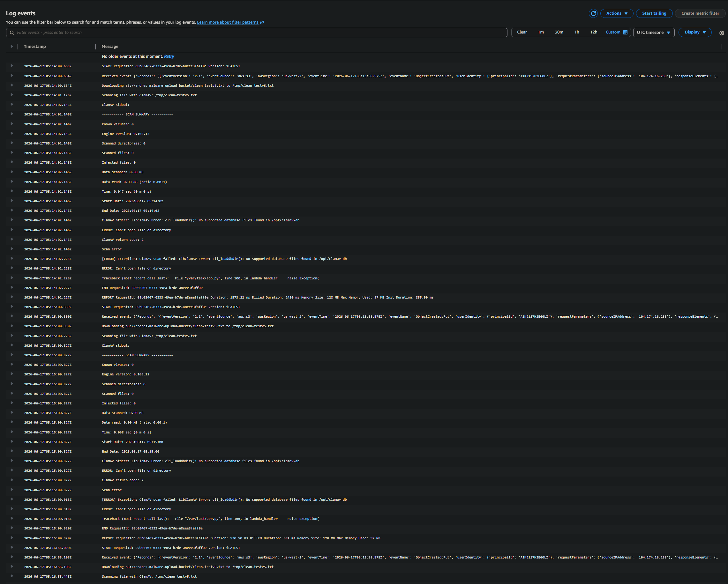Expand the Received event row at 05:14:00.654Z
The height and width of the screenshot is (584, 728).
pos(12,76)
